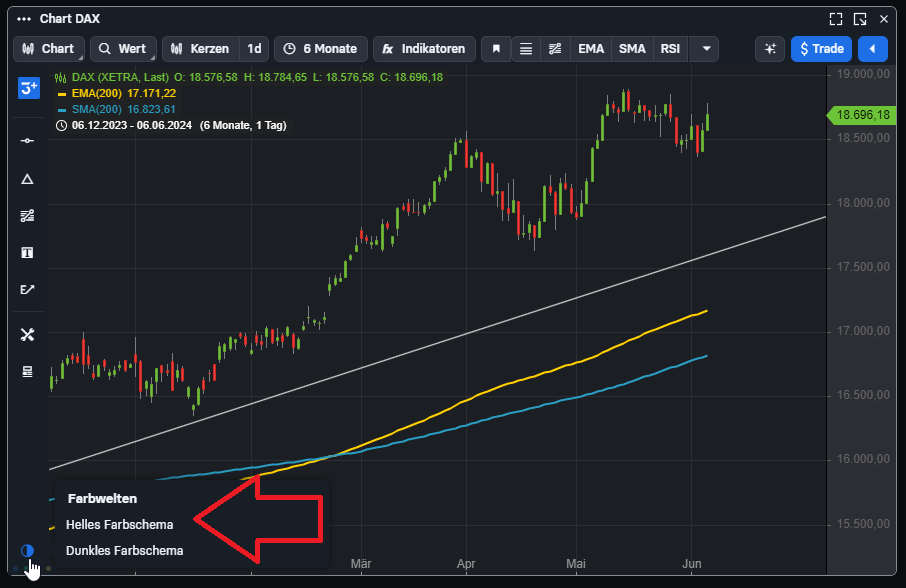Select the triangle shape tool
The height and width of the screenshot is (588, 906).
(27, 180)
